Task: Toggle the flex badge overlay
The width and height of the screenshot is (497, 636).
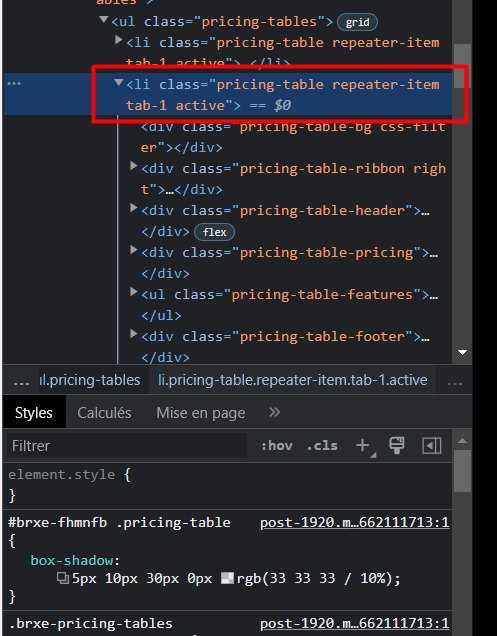Action: [214, 232]
